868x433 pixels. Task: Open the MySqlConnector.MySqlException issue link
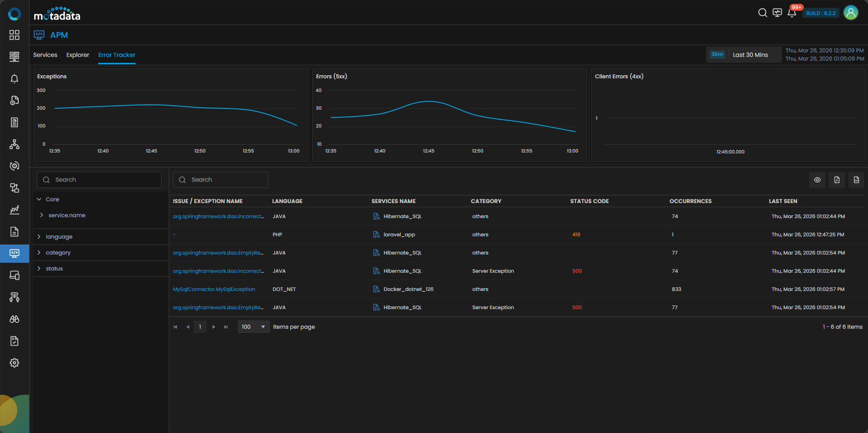tap(214, 289)
